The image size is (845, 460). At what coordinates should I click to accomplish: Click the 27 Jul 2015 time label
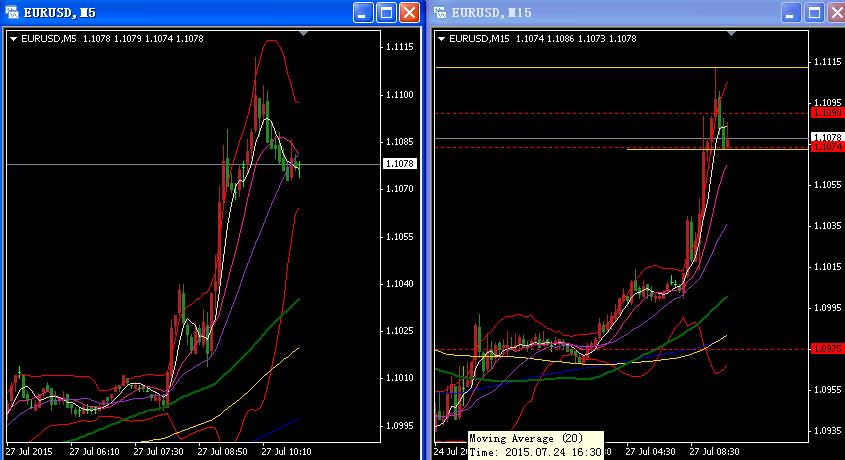click(29, 451)
